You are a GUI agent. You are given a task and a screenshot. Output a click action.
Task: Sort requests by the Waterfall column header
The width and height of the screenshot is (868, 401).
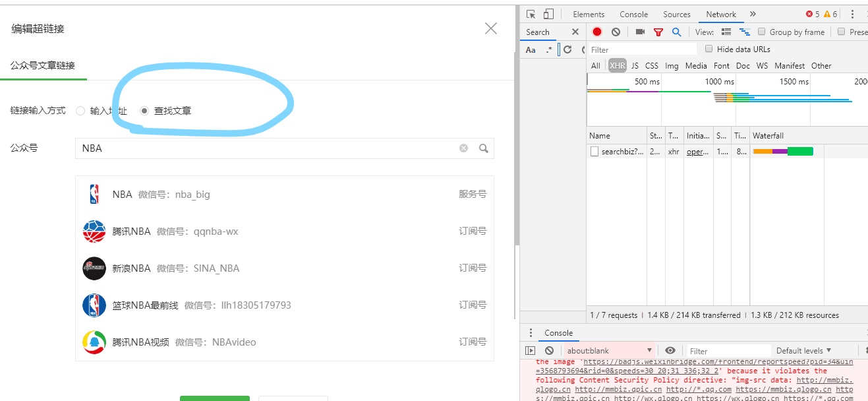pyautogui.click(x=809, y=136)
